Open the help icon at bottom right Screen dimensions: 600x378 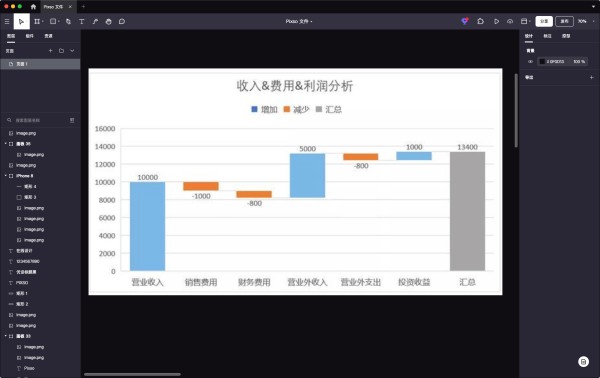[x=584, y=362]
